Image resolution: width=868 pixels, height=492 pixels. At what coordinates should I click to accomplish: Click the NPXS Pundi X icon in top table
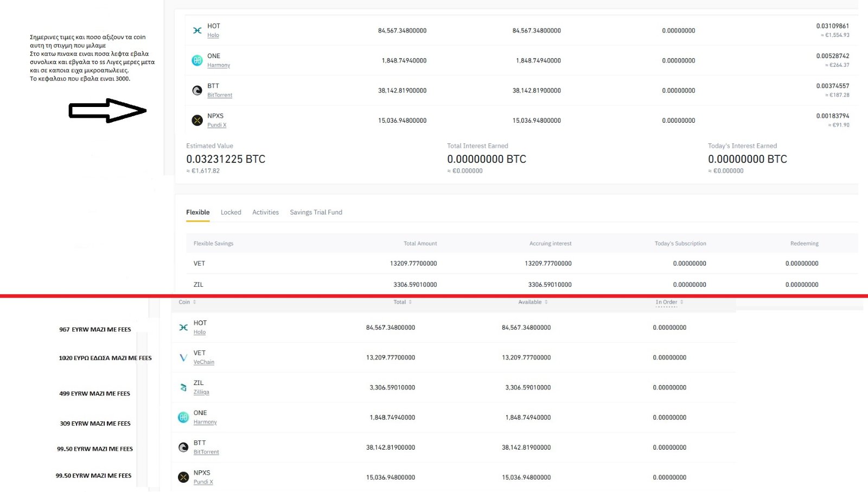click(197, 120)
